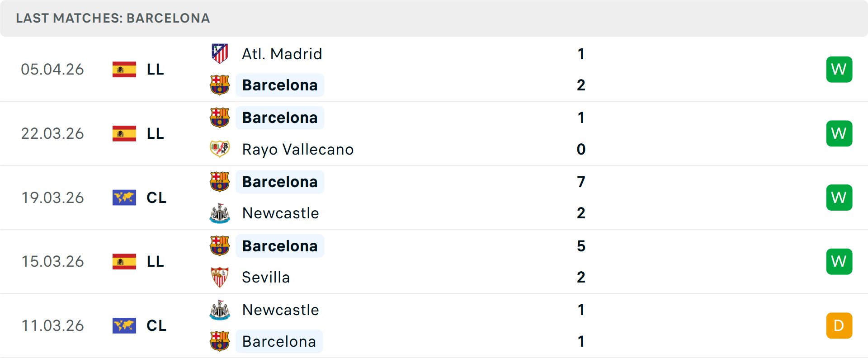
Task: Click the Champions League icon beside 19.03.26
Action: point(124,198)
